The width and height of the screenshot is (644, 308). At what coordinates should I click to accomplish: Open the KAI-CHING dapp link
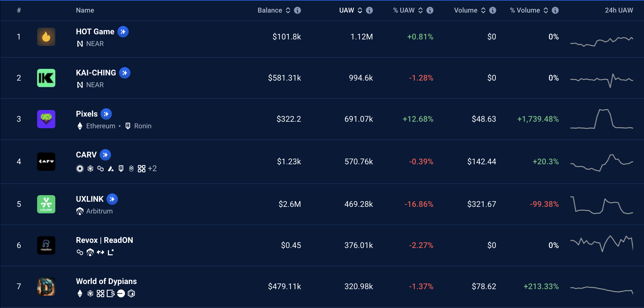pyautogui.click(x=96, y=73)
